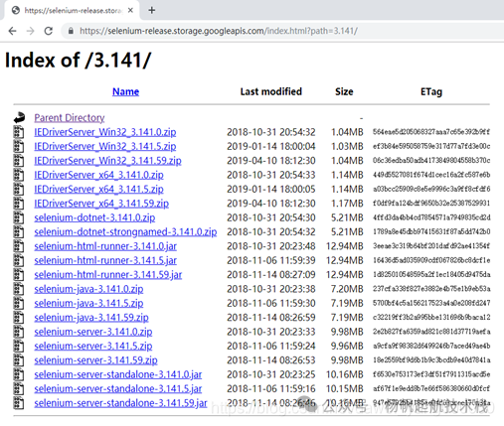The image size is (504, 426).
Task: Download selenium-html-runner-3.141.0.jar
Action: 105,246
